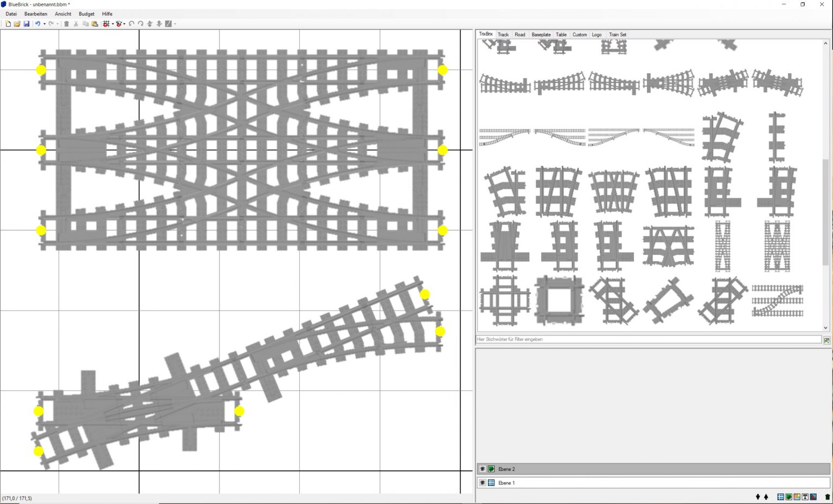Toggle rotation snap in the toolbar

point(119,24)
